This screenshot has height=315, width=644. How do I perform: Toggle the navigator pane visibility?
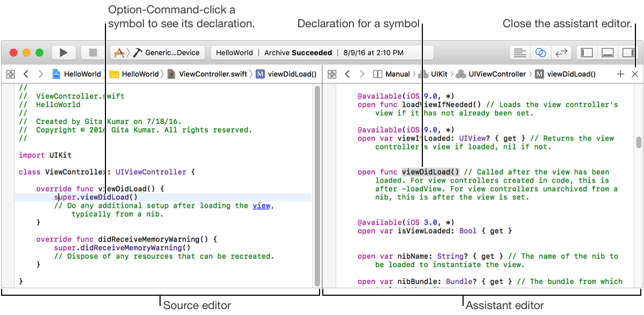click(587, 52)
